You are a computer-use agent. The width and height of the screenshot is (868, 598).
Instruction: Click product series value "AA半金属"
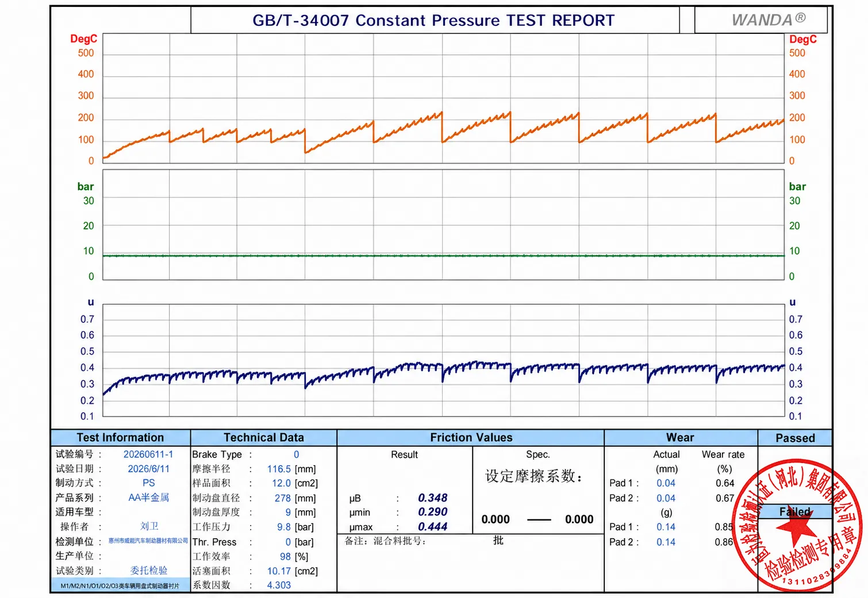pos(148,497)
